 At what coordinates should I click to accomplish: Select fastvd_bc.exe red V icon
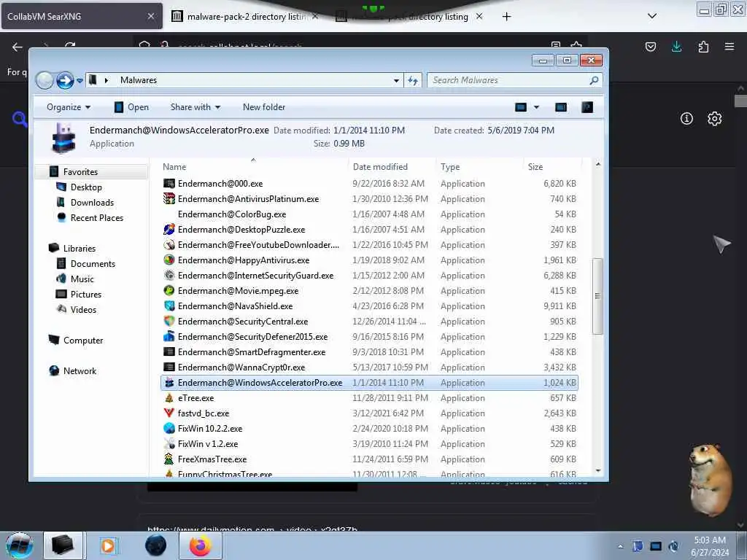tap(169, 413)
